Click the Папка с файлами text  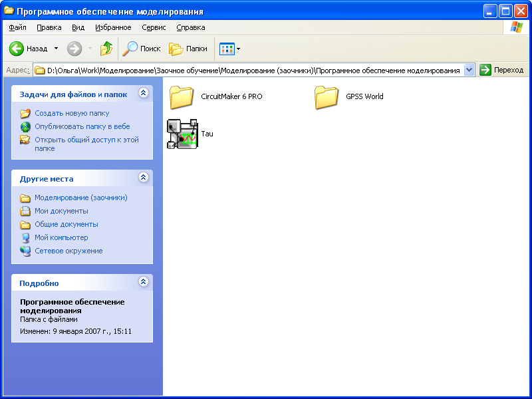(x=49, y=319)
